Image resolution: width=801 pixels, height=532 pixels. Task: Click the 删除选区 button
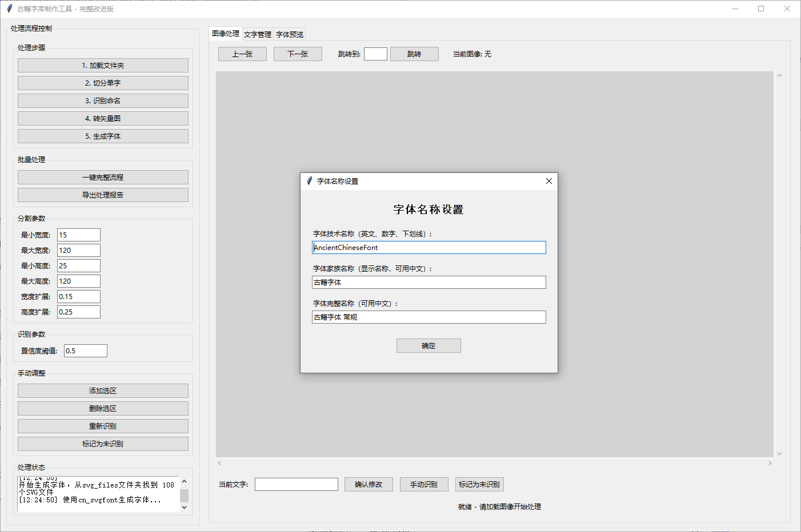pyautogui.click(x=103, y=408)
